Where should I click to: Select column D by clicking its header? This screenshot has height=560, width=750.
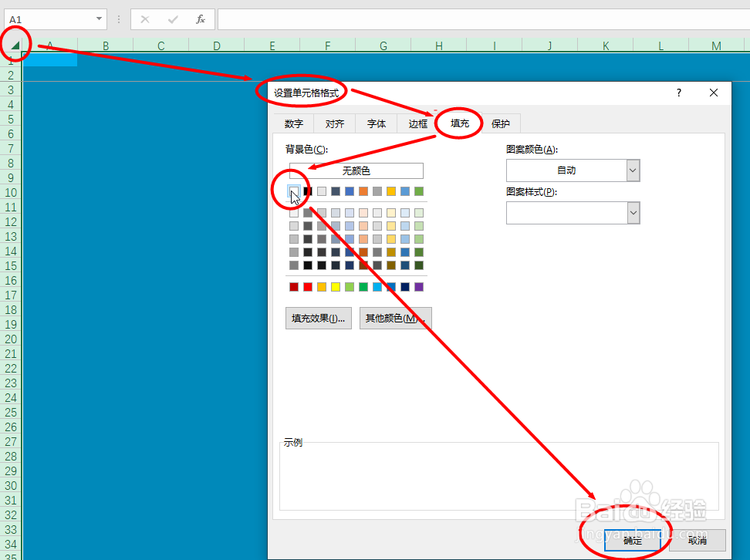pos(216,45)
